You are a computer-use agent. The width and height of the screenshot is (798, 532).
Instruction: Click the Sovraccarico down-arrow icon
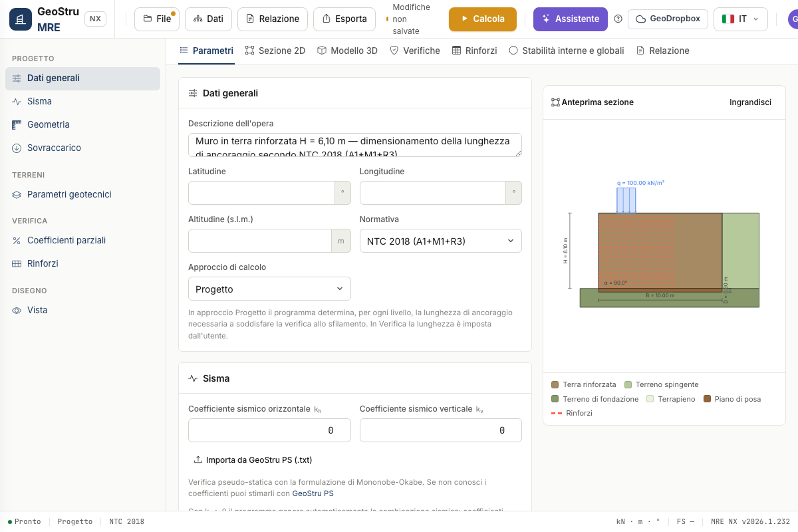[17, 148]
